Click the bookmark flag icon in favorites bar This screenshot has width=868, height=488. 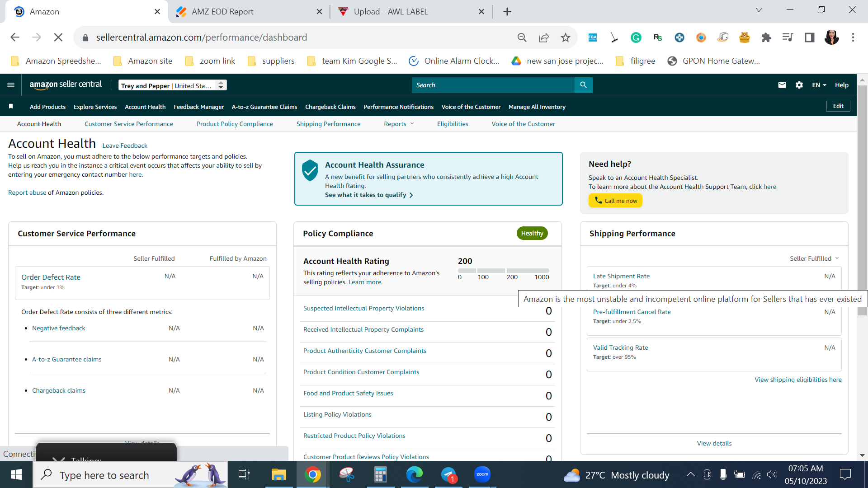(x=11, y=107)
